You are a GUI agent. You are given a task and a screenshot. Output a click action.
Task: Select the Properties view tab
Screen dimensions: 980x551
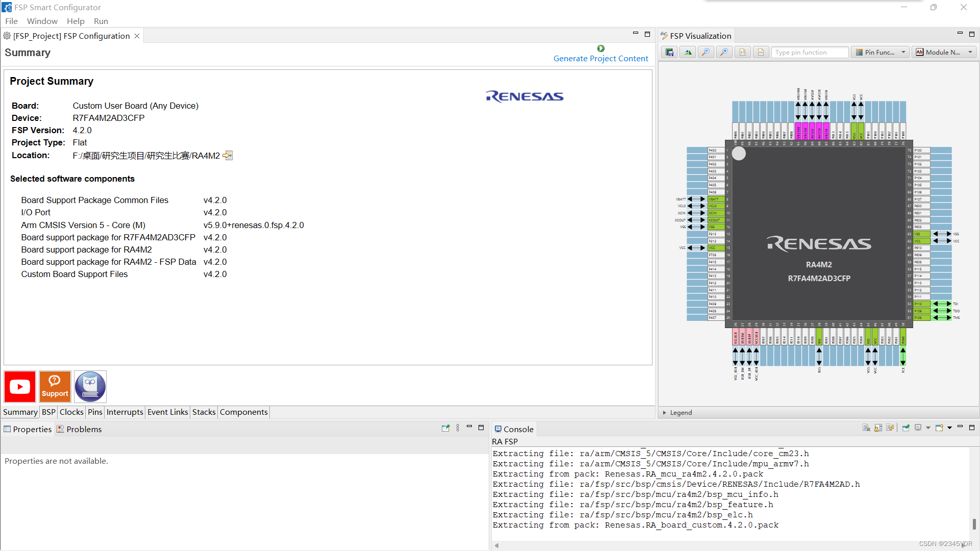pos(28,430)
